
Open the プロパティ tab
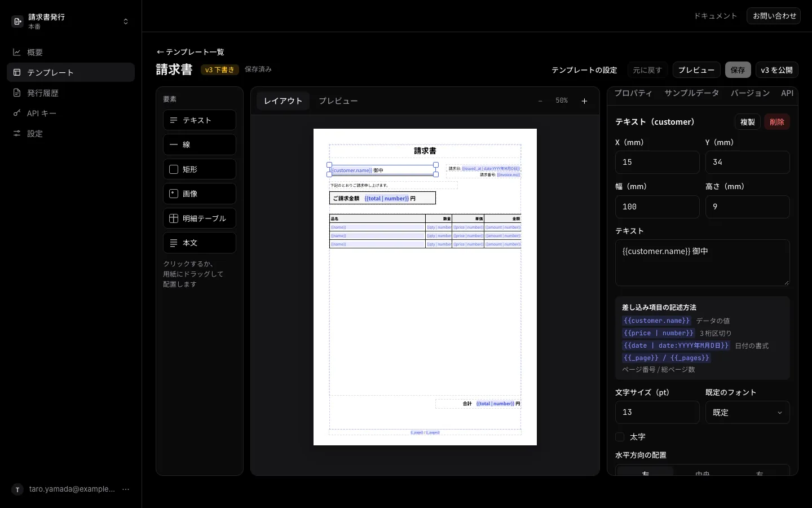(x=633, y=93)
